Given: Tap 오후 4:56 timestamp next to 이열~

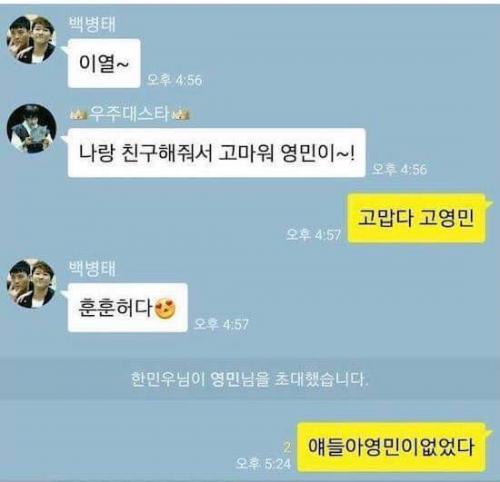Looking at the screenshot, I should pos(175,80).
